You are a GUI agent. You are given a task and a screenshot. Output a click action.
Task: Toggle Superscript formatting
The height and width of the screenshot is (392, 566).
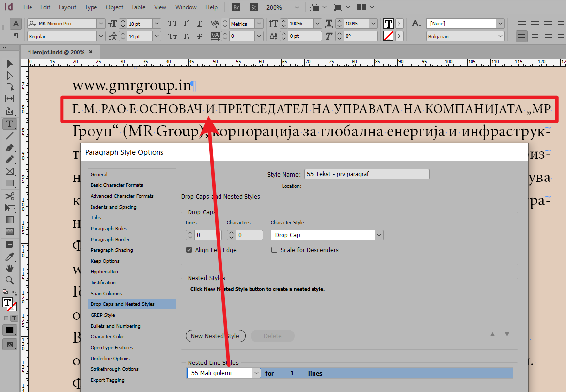(x=186, y=24)
